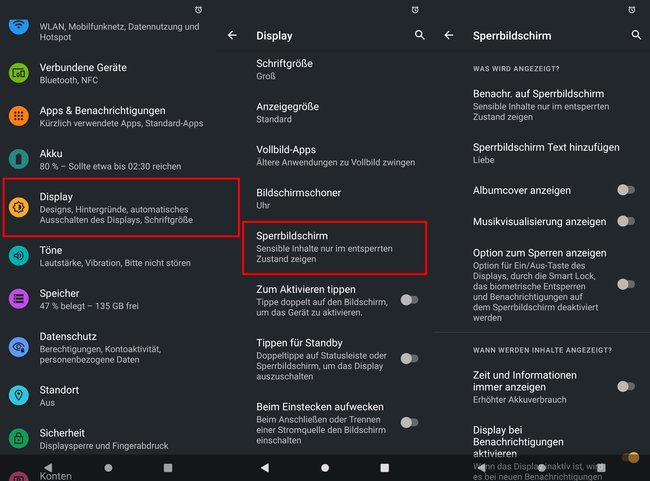Go back from the Display screen

click(x=232, y=36)
